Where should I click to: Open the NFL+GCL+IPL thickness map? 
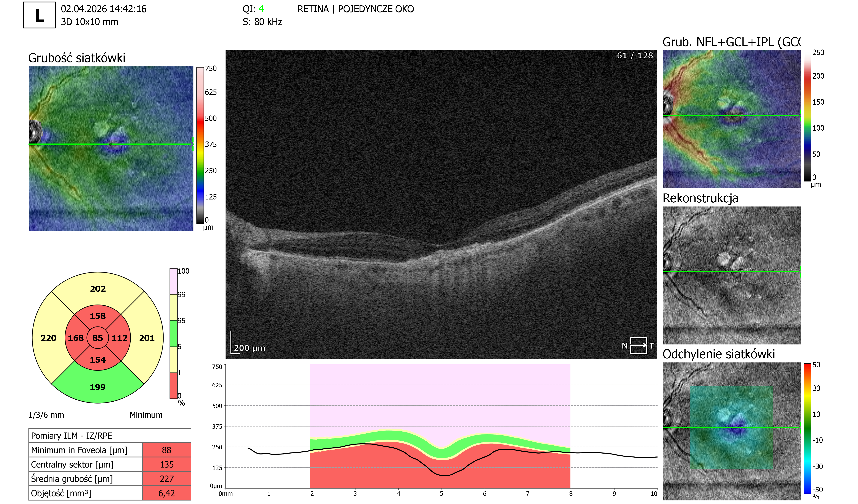pyautogui.click(x=732, y=119)
